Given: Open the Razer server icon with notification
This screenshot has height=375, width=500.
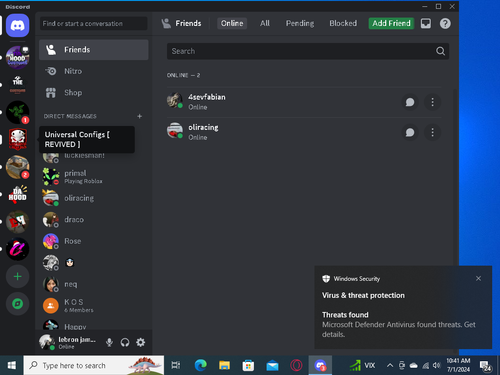Looking at the screenshot, I should [x=17, y=112].
